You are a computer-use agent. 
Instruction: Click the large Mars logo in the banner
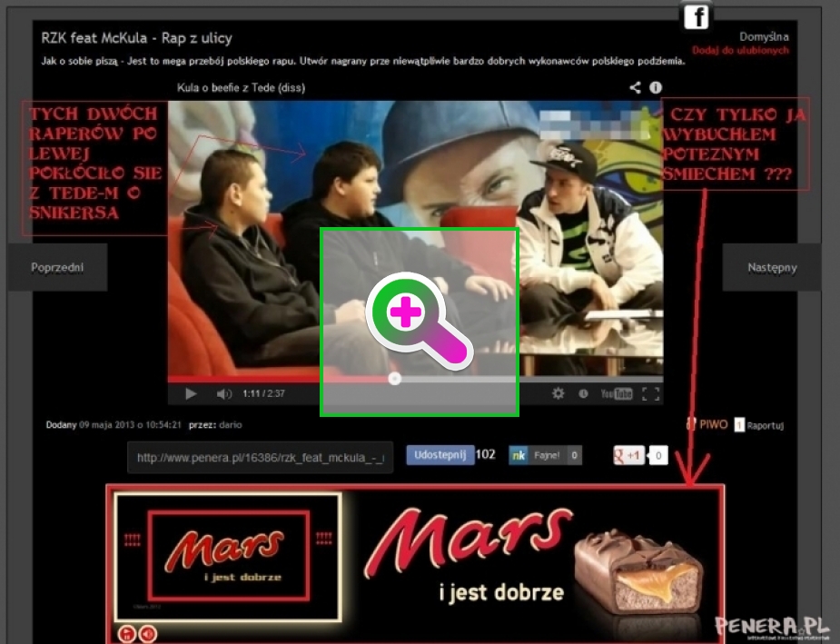[469, 541]
